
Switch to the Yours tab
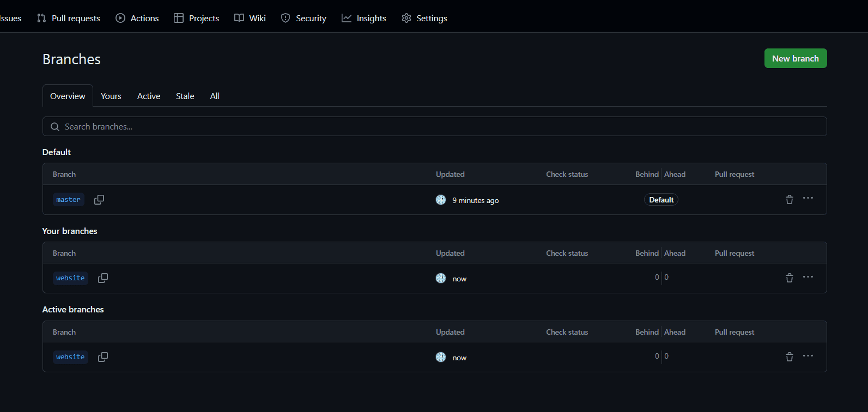(111, 96)
